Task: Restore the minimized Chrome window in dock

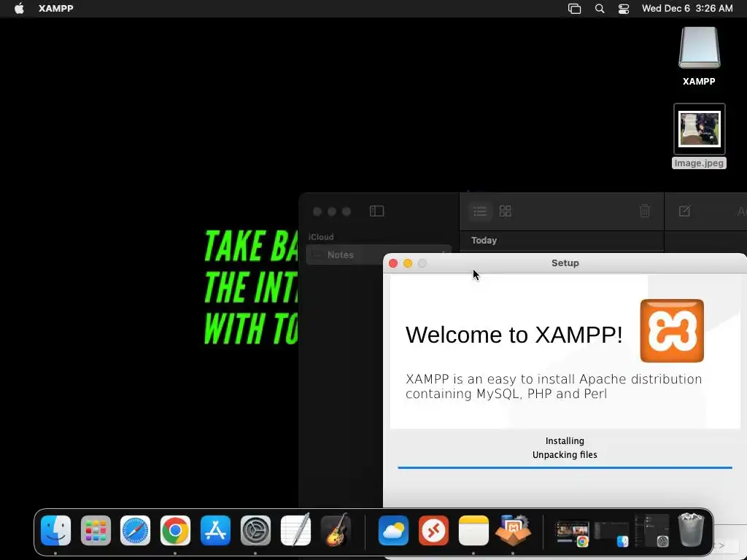Action: (572, 533)
